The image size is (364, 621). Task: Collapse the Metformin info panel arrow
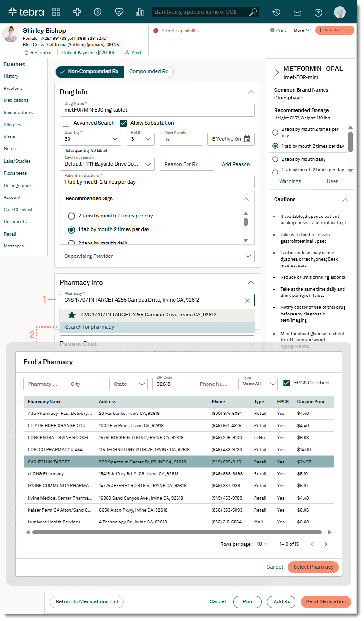pyautogui.click(x=277, y=72)
